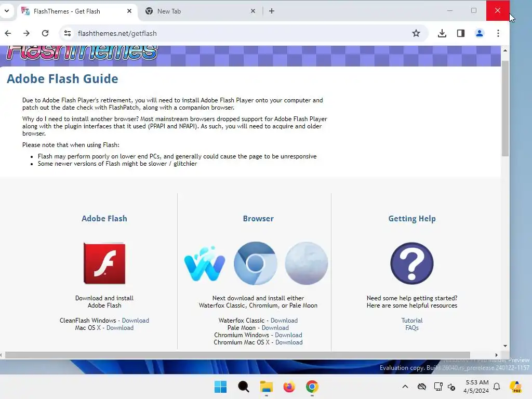Close the New Tab tab

[x=253, y=11]
